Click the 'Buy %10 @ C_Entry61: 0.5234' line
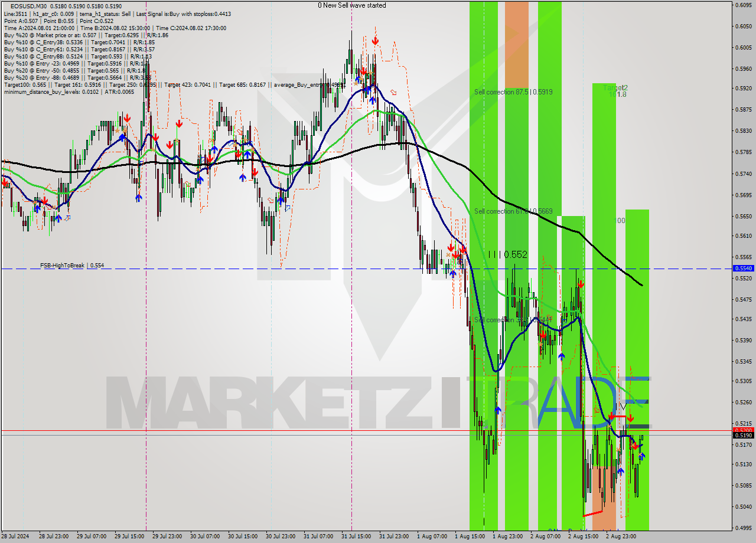 [79, 49]
